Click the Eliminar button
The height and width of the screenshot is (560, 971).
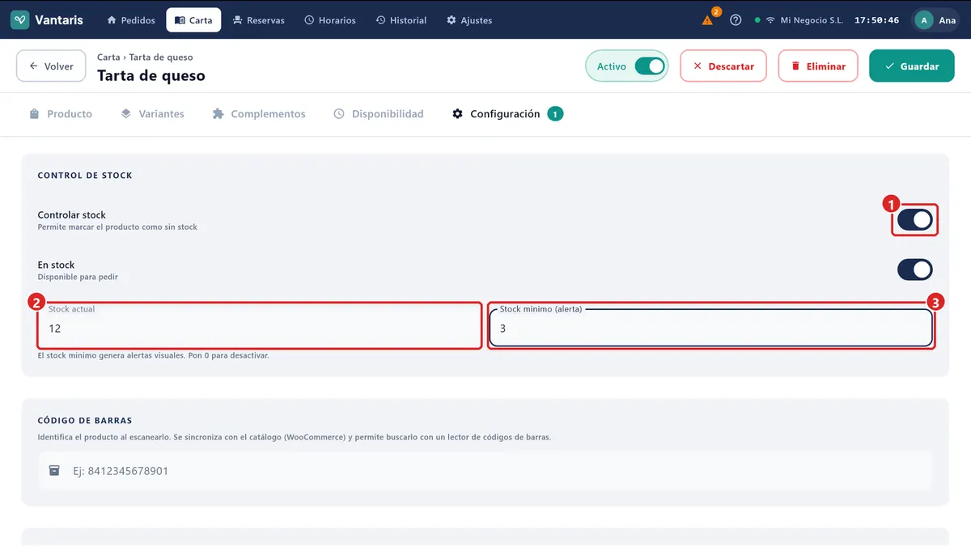(818, 66)
